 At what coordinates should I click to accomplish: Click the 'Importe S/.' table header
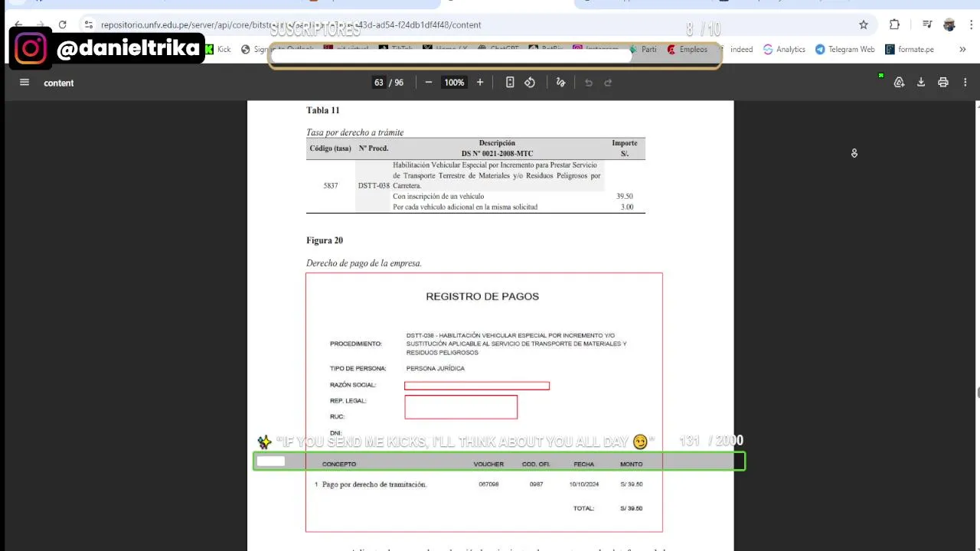pyautogui.click(x=625, y=148)
